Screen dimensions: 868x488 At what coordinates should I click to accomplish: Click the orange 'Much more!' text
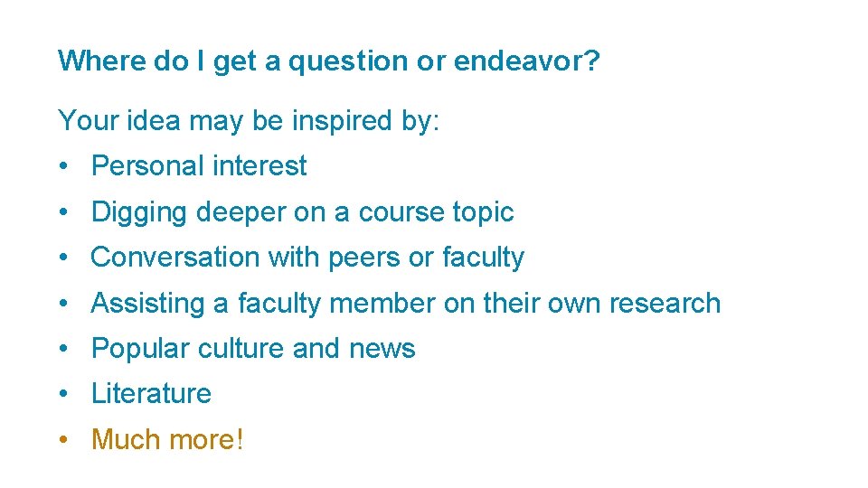(x=167, y=440)
